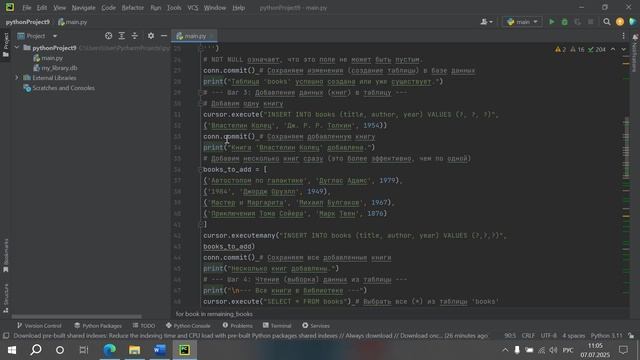
Task: Open Windows taskbar search
Action: pos(36,350)
